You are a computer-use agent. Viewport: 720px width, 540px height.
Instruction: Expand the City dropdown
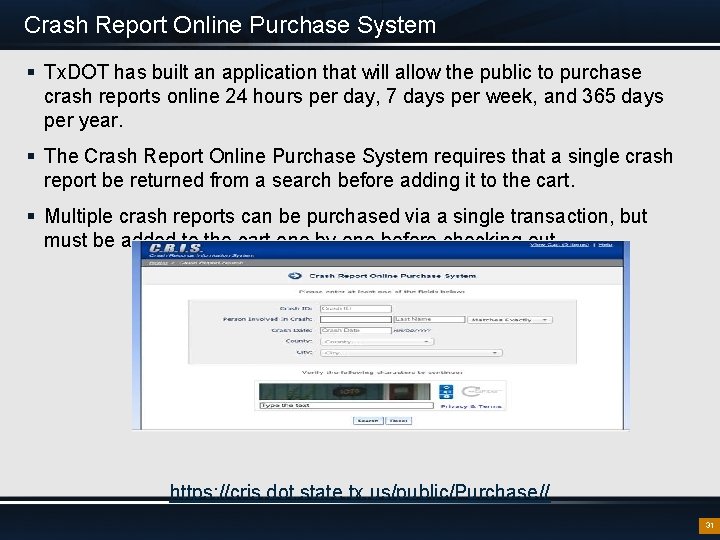click(411, 353)
